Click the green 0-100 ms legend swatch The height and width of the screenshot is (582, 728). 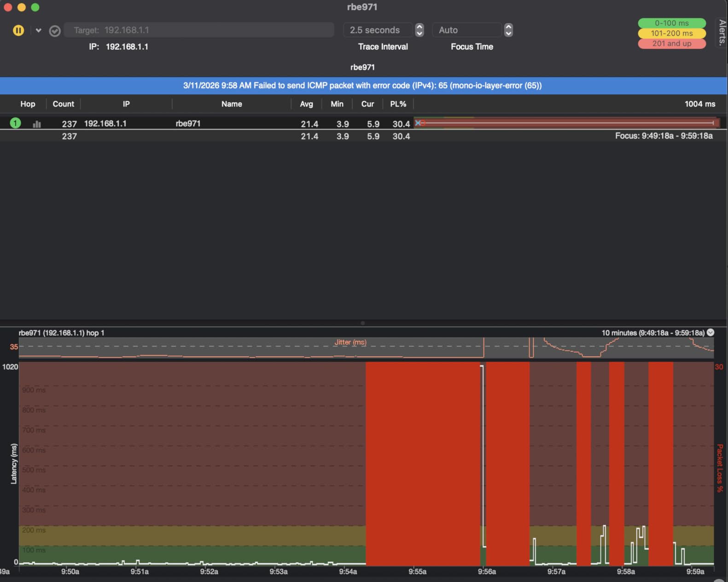pos(671,23)
